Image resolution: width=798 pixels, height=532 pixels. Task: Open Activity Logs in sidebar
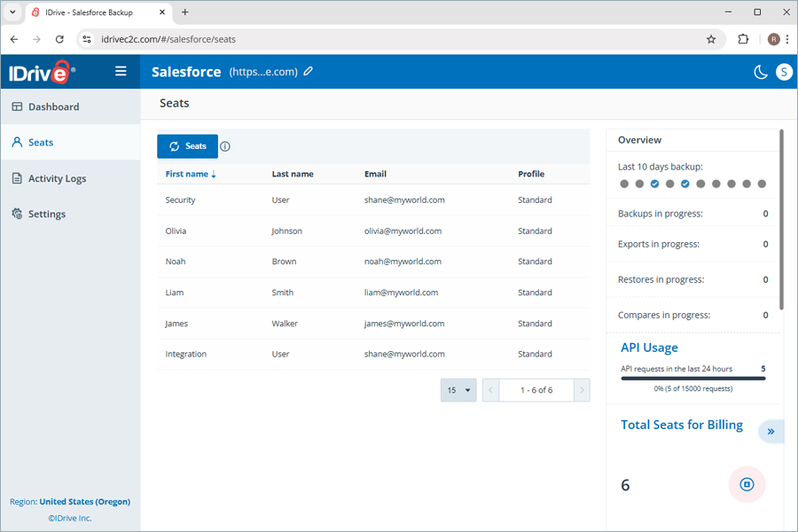[57, 178]
